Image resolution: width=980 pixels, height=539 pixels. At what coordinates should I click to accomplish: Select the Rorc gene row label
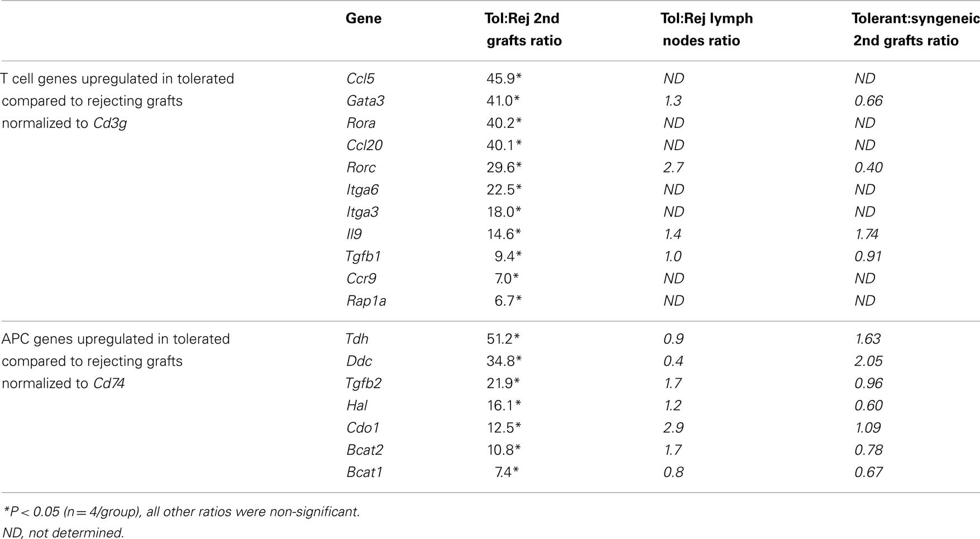tap(361, 168)
